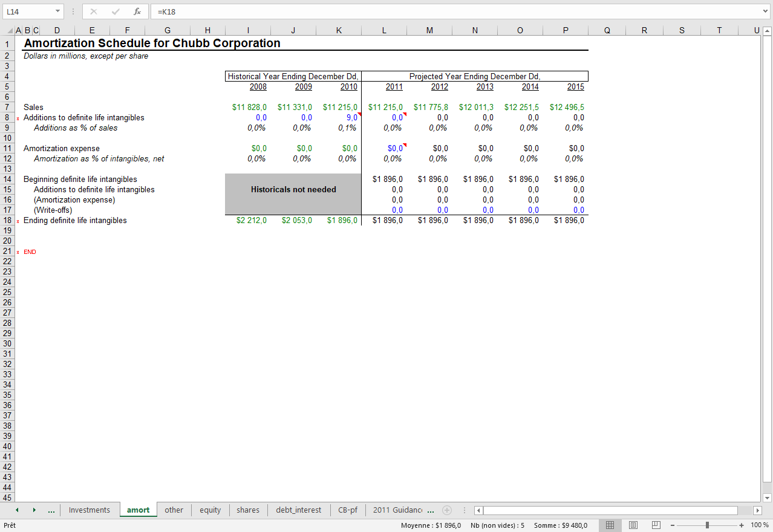
Task: Click horizontal scrollbar right arrow
Action: click(757, 510)
